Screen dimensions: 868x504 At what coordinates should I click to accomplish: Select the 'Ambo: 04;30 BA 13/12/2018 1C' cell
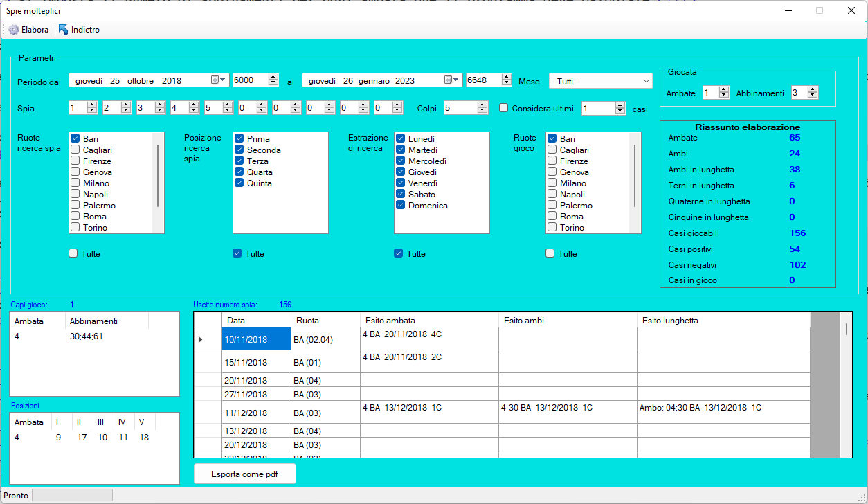pos(723,413)
